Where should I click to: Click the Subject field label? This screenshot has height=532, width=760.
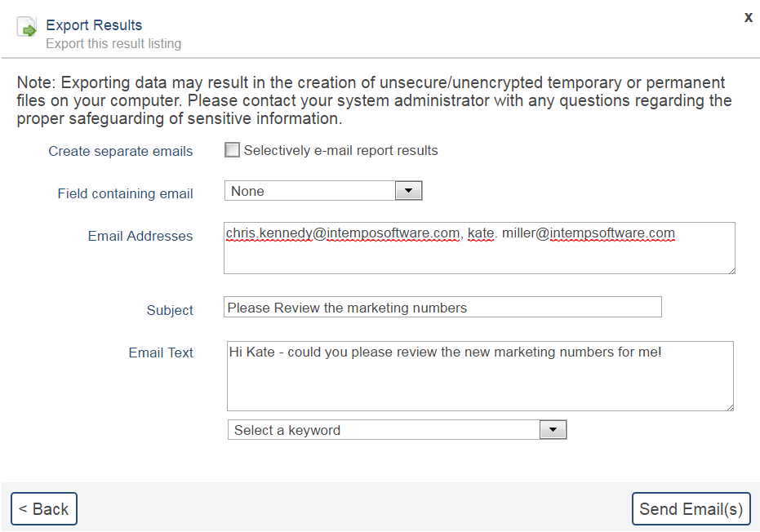[170, 310]
